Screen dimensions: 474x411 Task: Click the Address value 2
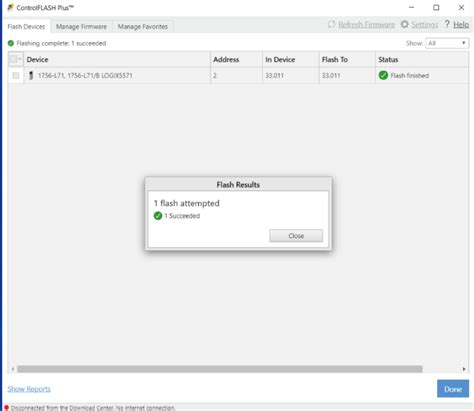pyautogui.click(x=215, y=76)
